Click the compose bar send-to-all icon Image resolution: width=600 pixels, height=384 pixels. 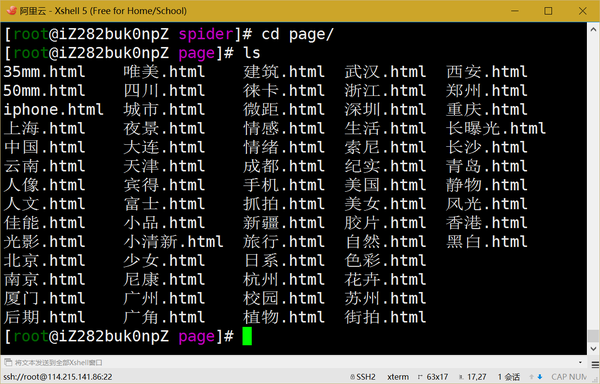pos(8,362)
